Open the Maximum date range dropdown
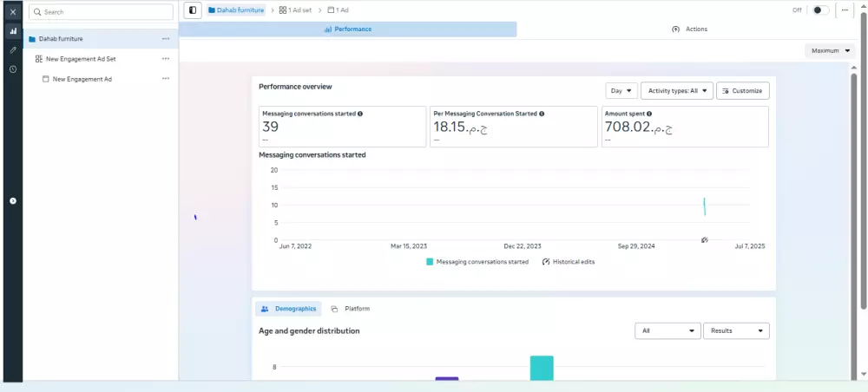Image resolution: width=868 pixels, height=392 pixels. pos(830,51)
